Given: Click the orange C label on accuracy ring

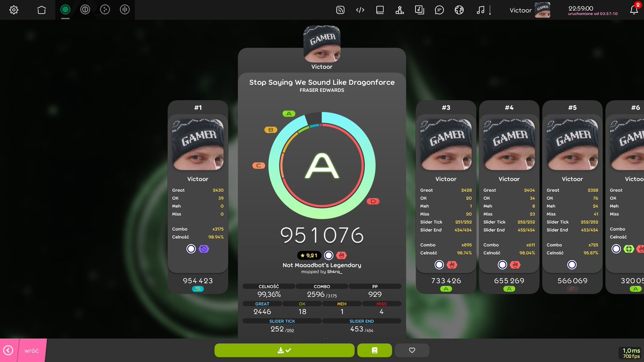Looking at the screenshot, I should (259, 166).
